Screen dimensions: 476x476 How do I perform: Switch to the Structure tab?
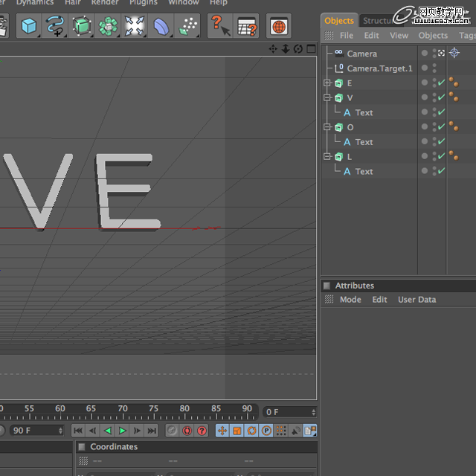(379, 21)
